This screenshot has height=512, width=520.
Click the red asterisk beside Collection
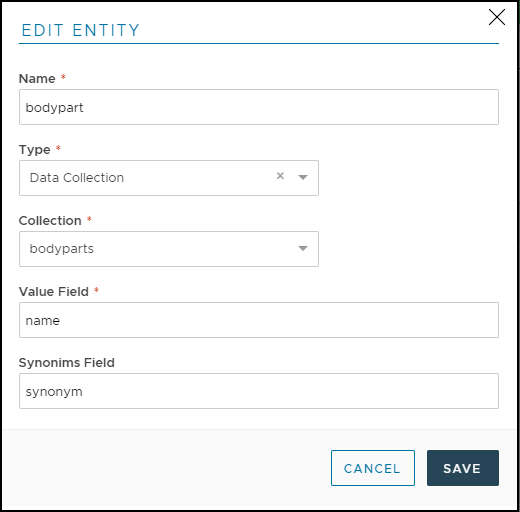89,219
